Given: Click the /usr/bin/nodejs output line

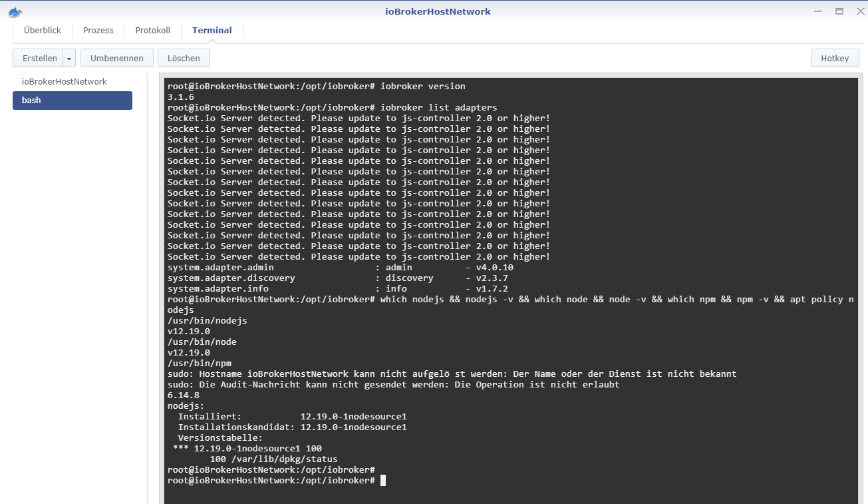Looking at the screenshot, I should 208,321.
